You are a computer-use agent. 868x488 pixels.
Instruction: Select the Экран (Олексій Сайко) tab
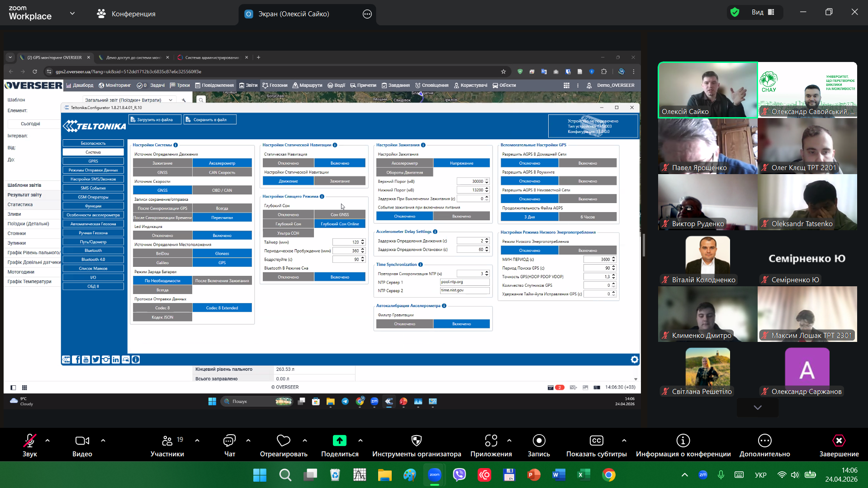click(x=293, y=14)
